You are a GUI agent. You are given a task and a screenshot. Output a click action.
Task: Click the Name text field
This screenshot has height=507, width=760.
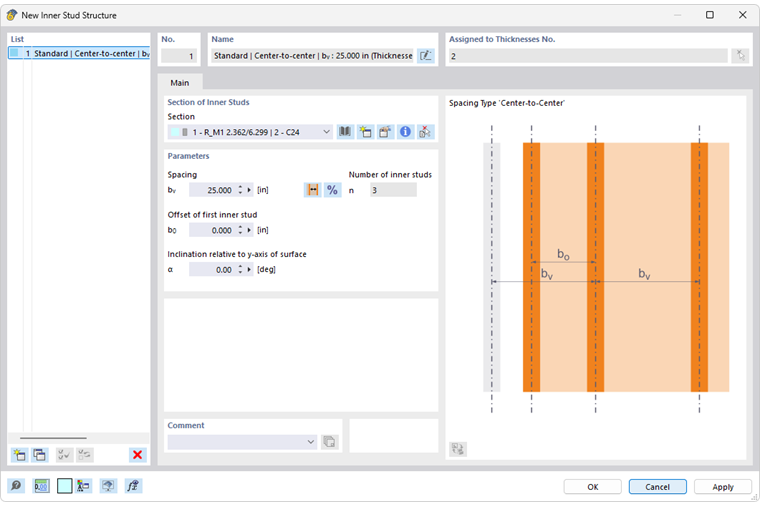313,56
